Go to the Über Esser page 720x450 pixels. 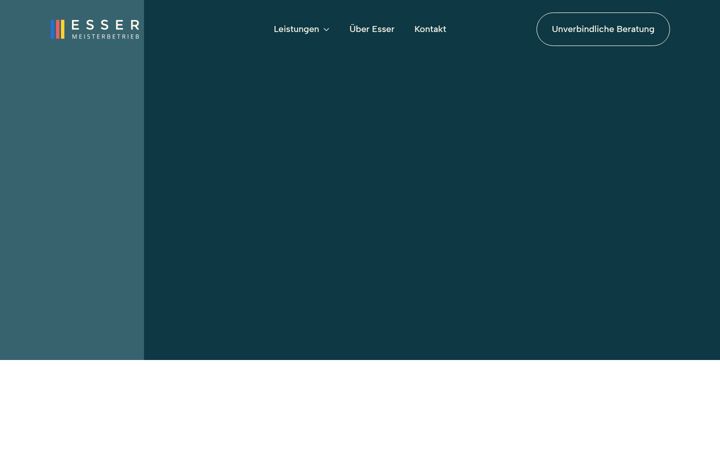coord(371,29)
